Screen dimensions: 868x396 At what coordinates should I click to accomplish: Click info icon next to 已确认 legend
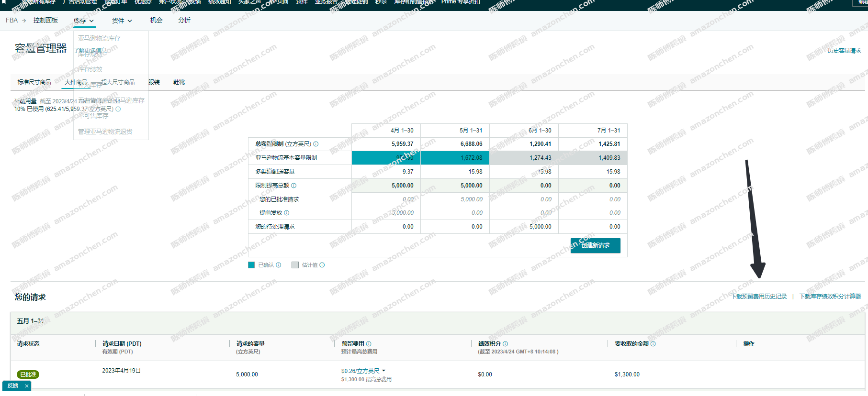279,265
